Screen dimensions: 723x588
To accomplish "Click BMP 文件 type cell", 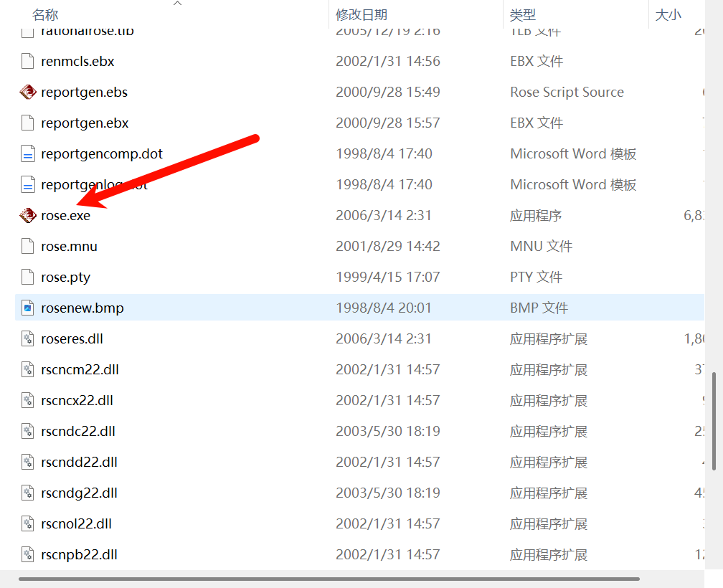I will click(x=539, y=308).
